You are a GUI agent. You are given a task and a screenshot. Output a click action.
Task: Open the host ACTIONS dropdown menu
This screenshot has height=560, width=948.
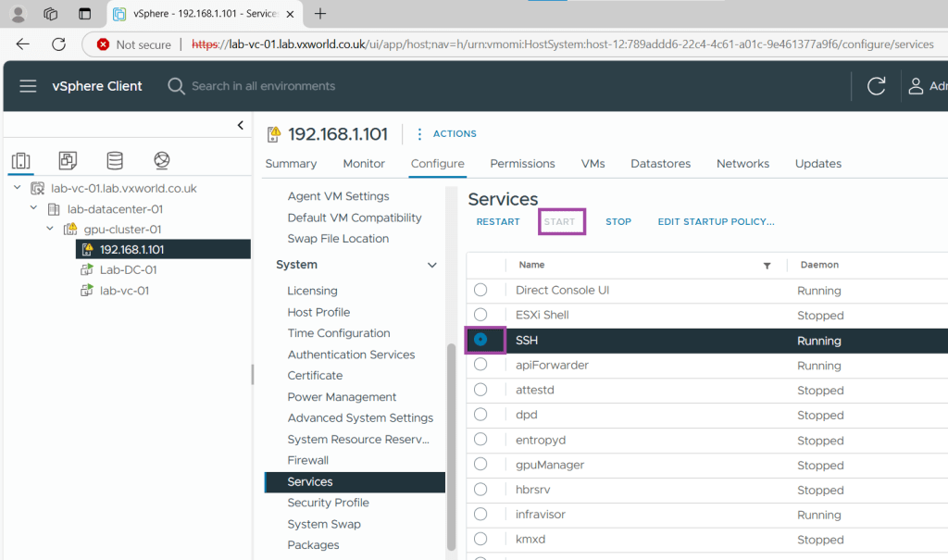tap(446, 134)
